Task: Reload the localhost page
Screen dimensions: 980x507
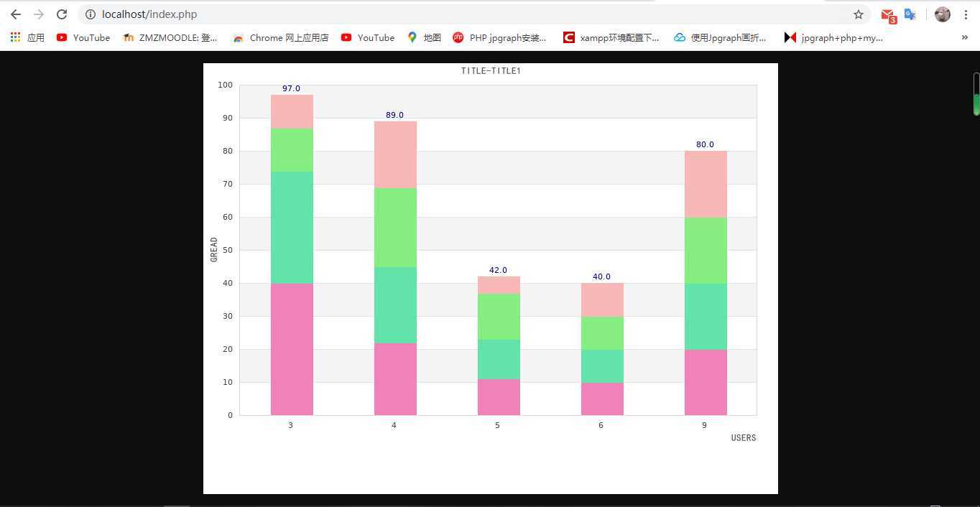Action: 62,14
